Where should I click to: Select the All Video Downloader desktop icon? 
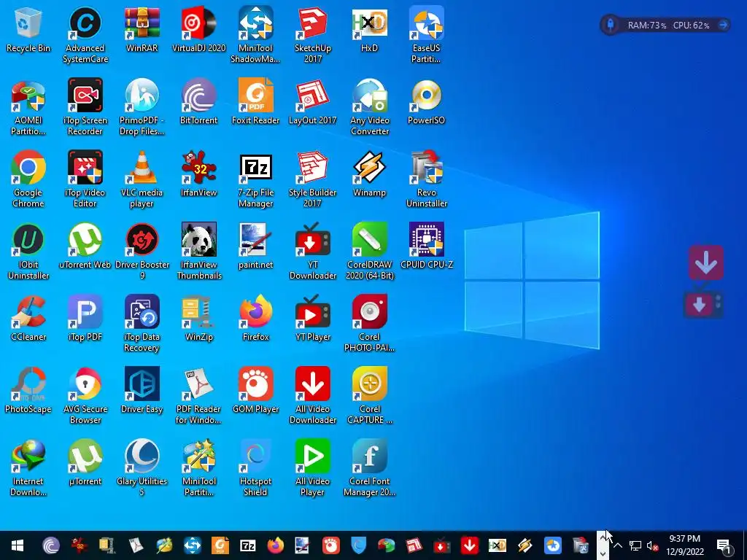coord(312,396)
